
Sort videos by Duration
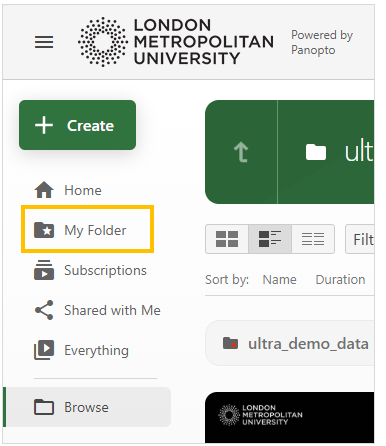tap(340, 279)
